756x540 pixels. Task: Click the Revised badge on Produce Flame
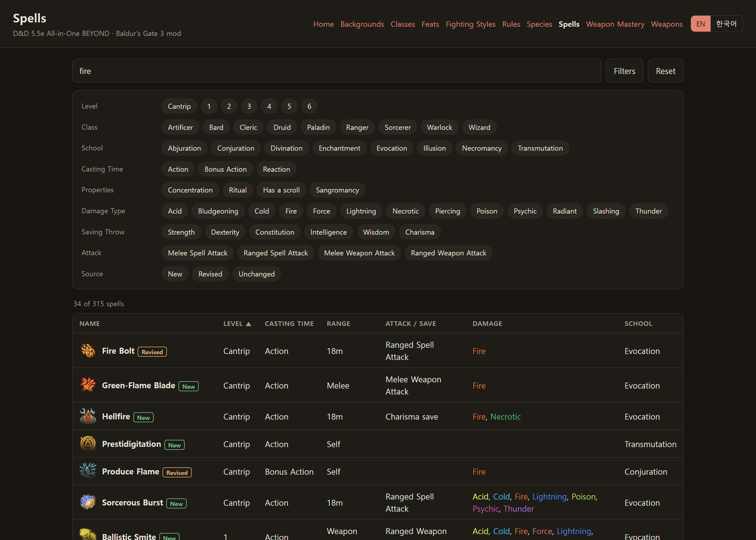coord(177,473)
